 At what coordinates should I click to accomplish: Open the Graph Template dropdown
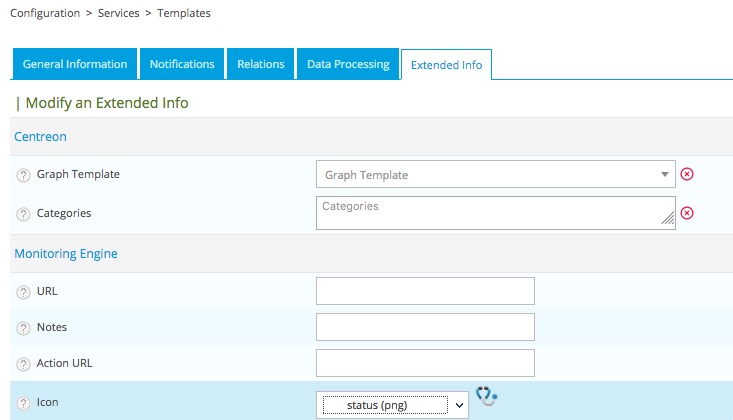495,174
